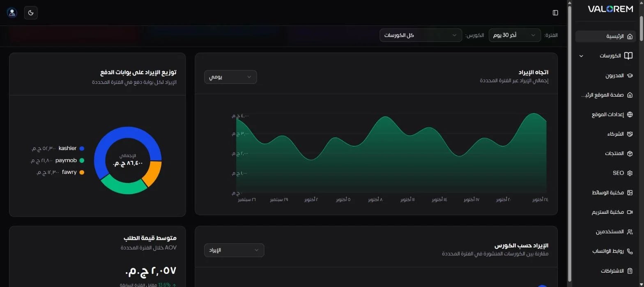Collapse the sidebar with the panel icon
Screen dimensions: 644x287
555,13
